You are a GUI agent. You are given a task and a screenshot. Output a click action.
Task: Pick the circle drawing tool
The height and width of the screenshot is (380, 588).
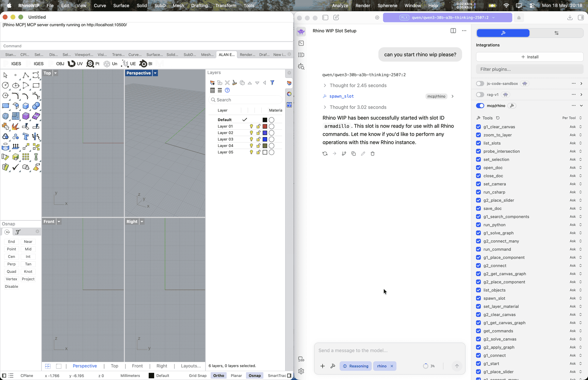pyautogui.click(x=5, y=85)
